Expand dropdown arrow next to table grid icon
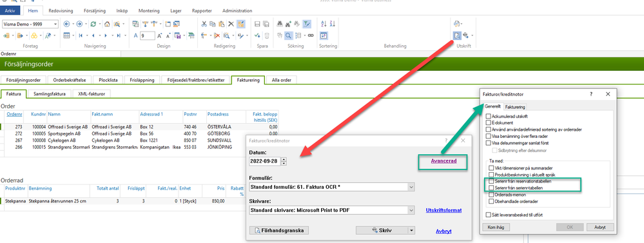The image size is (644, 243). pyautogui.click(x=73, y=35)
